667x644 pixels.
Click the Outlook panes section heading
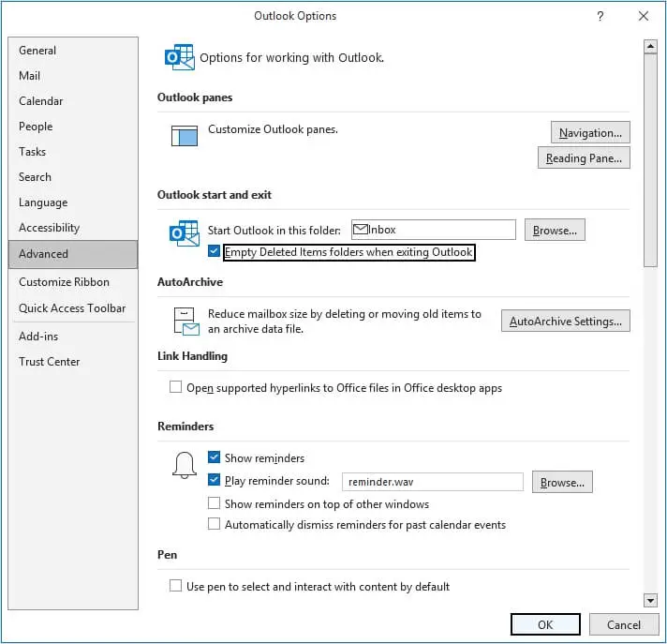[195, 97]
